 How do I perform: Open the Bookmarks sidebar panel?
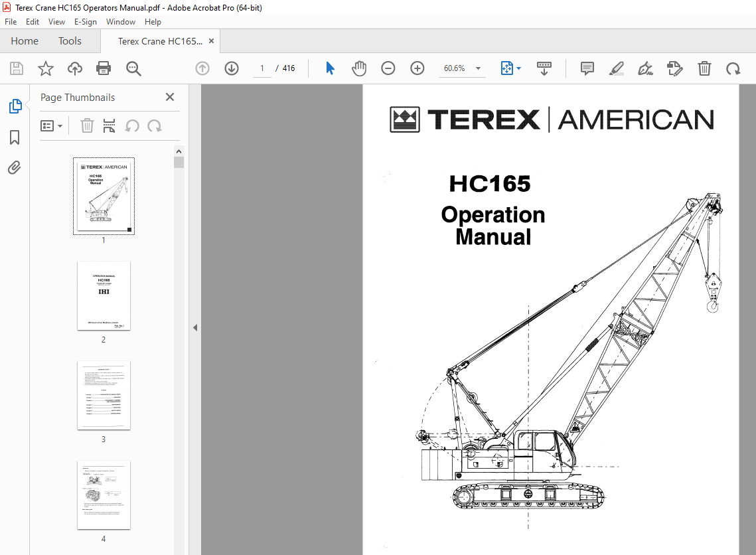(x=15, y=137)
